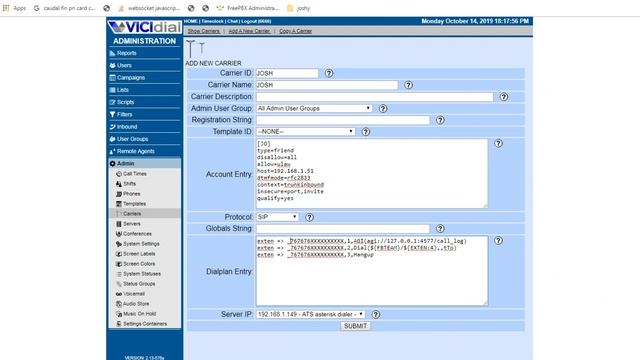Open the Campaigns section

[144, 78]
